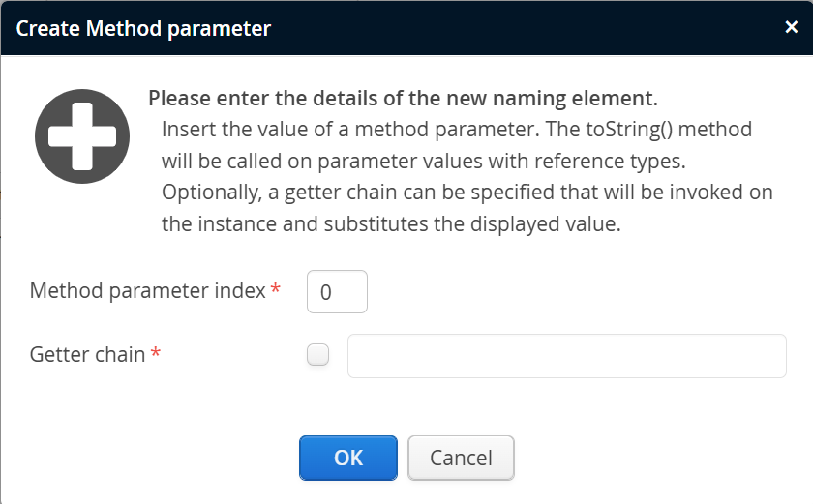Enable the Getter chain checkbox

(x=317, y=356)
